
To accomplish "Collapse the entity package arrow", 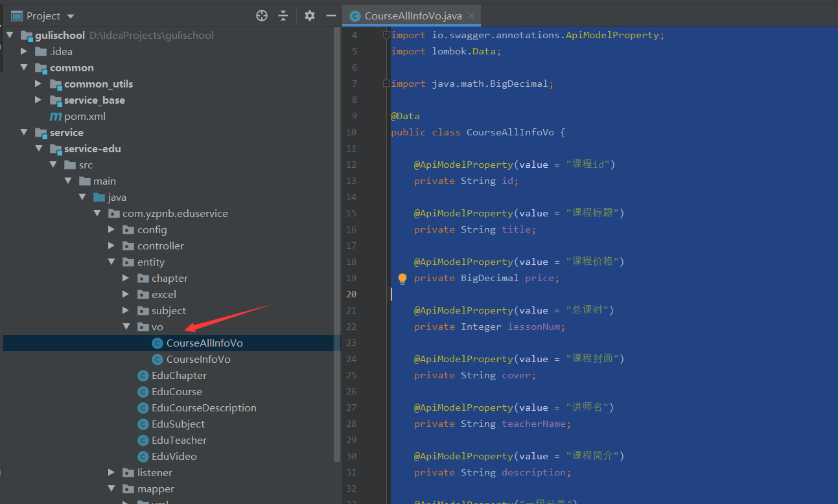I will [111, 262].
